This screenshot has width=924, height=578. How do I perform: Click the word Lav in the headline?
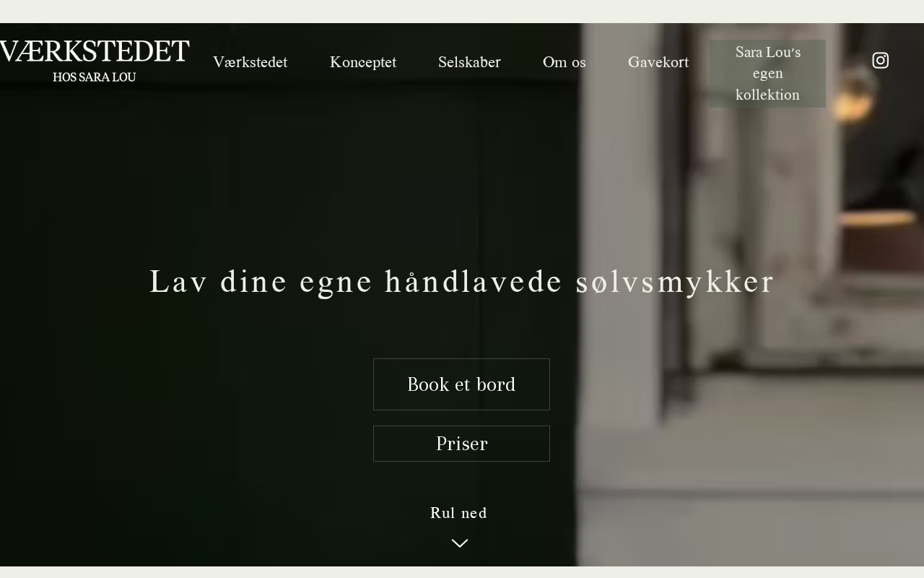click(178, 282)
